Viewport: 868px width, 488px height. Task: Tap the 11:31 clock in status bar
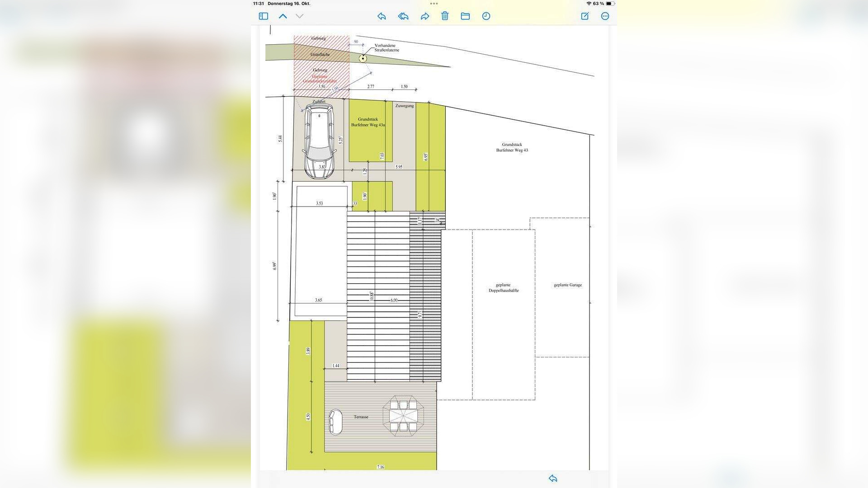point(259,4)
